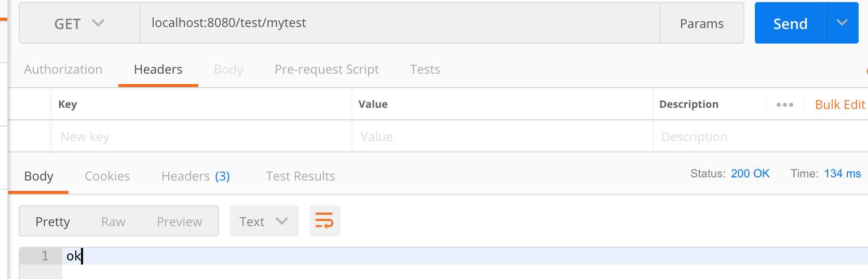The image size is (868, 279).
Task: Switch to Bulk Edit mode
Action: (x=840, y=105)
